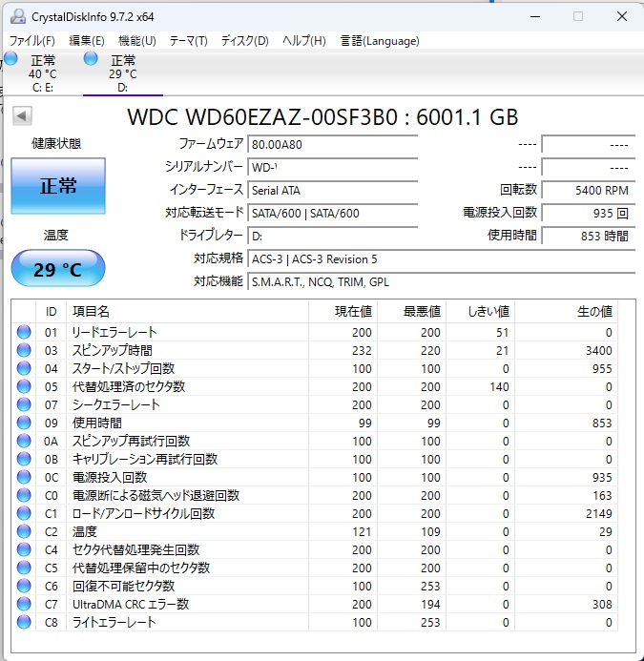
Task: Open the 言語(Language) menu
Action: (x=380, y=41)
